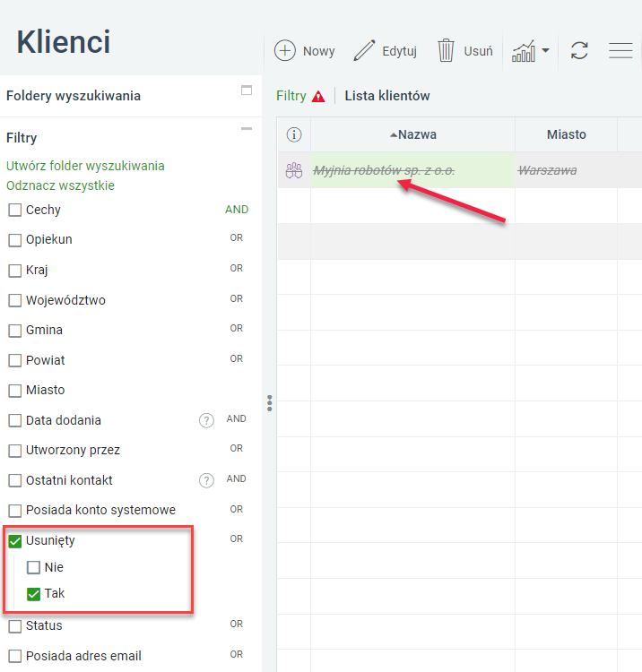Check the Nie option under Usunięty
The image size is (642, 672).
click(x=33, y=567)
